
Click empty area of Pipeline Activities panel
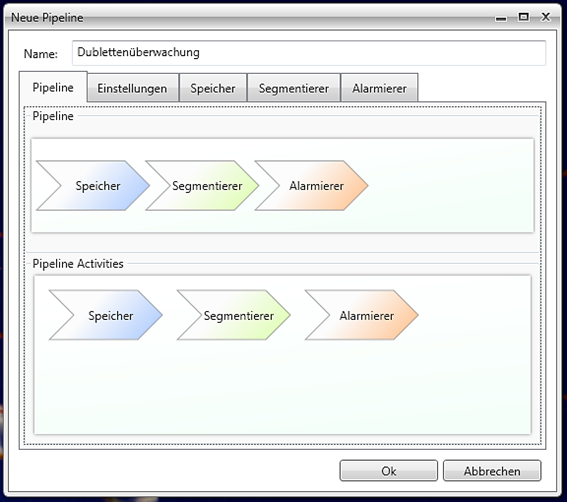pyautogui.click(x=282, y=387)
